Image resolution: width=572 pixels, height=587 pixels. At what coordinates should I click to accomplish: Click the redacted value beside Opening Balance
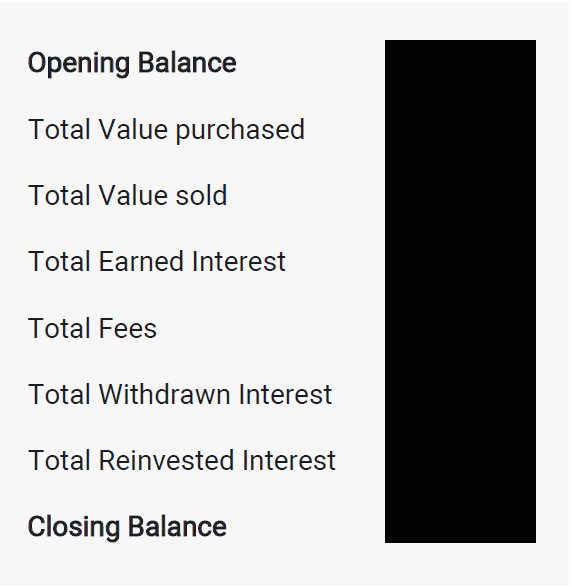[460, 63]
